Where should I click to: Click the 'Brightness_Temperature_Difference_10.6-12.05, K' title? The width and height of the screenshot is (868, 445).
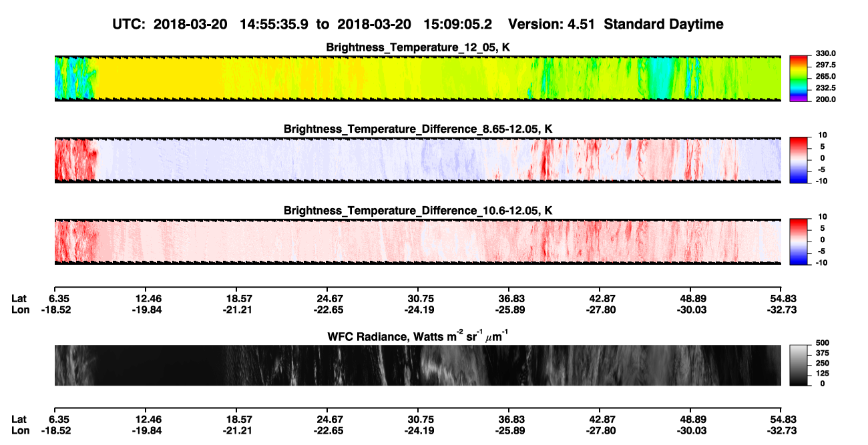click(418, 210)
